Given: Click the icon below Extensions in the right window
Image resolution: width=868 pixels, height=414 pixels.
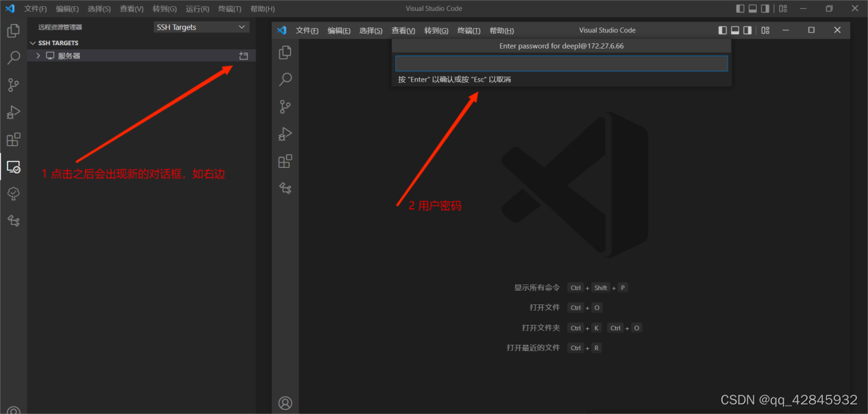Looking at the screenshot, I should pyautogui.click(x=286, y=188).
